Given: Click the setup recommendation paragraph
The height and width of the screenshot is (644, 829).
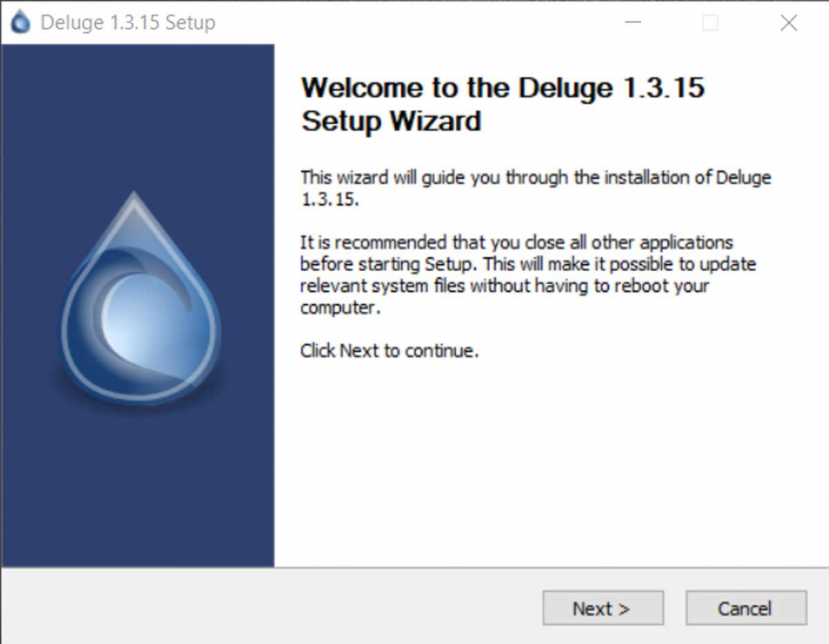Looking at the screenshot, I should point(530,275).
